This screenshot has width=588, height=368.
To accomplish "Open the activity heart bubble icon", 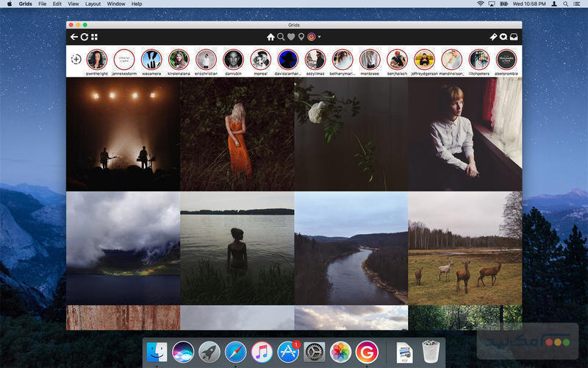I will click(503, 37).
